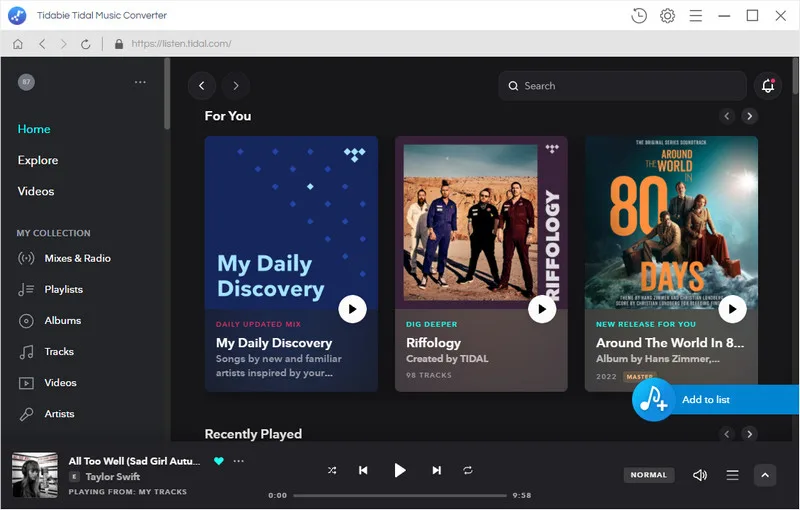Open Albums in My Collection
Image resolution: width=800 pixels, height=510 pixels.
pos(63,320)
